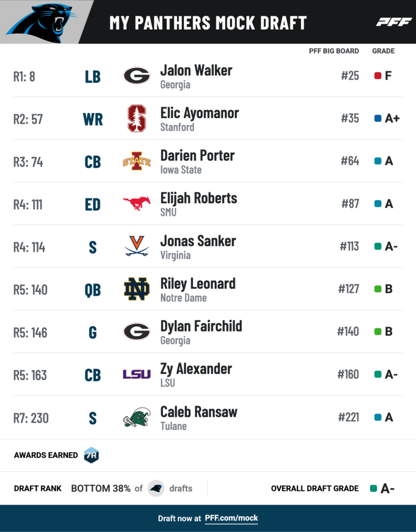Image resolution: width=416 pixels, height=532 pixels.
Task: Click Stanford tree logo beside Elic Ayomanor
Action: (x=137, y=118)
